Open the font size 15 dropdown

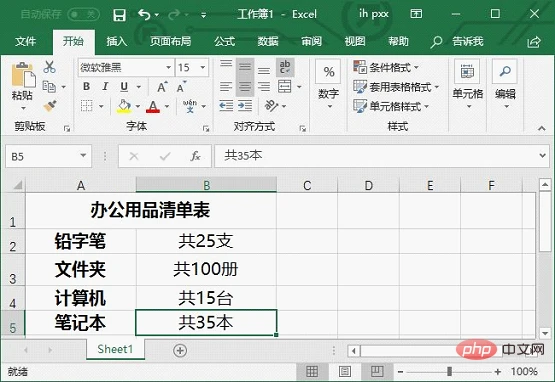point(203,67)
